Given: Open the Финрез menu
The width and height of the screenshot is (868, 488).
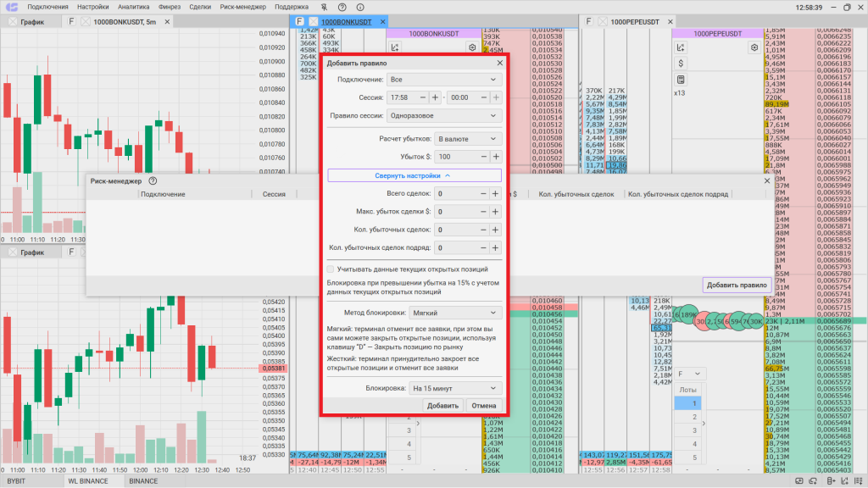Looking at the screenshot, I should [x=170, y=7].
